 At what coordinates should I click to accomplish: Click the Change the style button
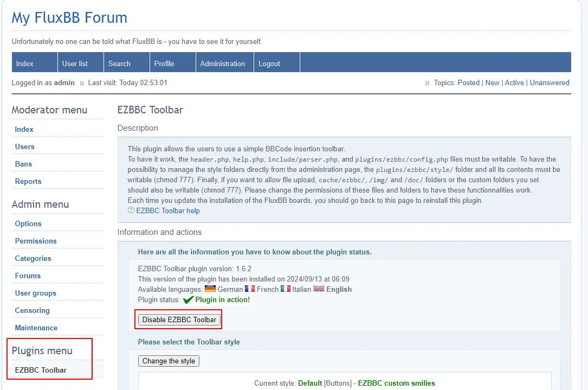(169, 361)
